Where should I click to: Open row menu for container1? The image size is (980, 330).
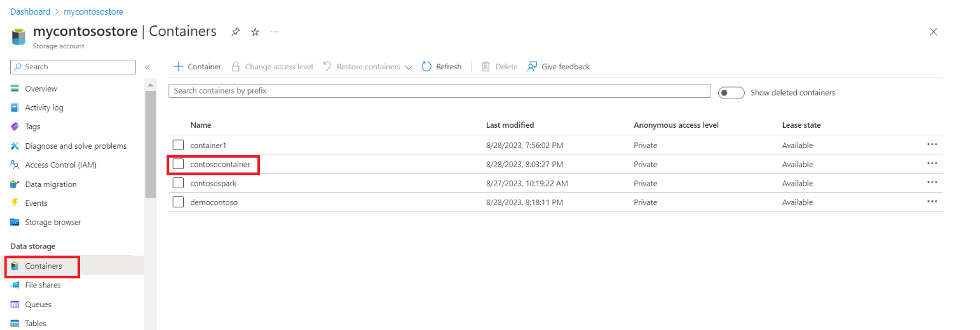(x=932, y=144)
